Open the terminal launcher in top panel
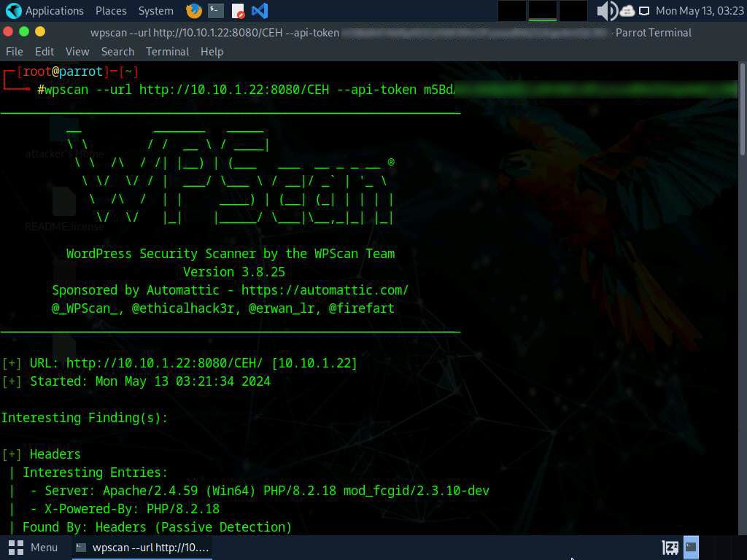Image resolution: width=747 pixels, height=560 pixels. point(215,11)
